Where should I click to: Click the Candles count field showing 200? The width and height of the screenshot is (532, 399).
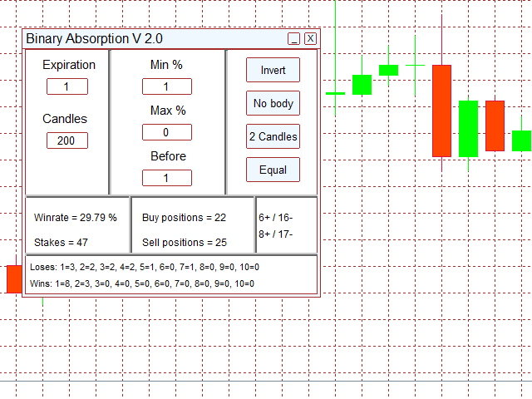(x=67, y=140)
